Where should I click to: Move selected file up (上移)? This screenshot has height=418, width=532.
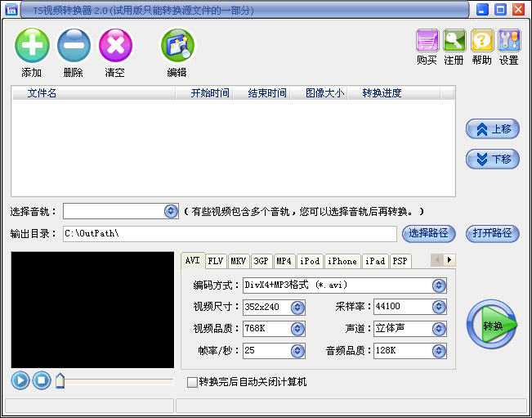pos(493,129)
